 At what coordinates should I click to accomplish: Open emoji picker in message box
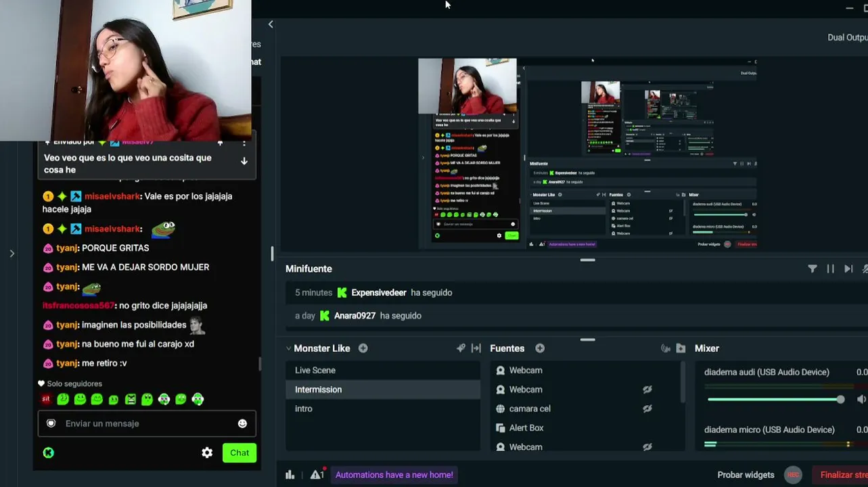click(242, 423)
